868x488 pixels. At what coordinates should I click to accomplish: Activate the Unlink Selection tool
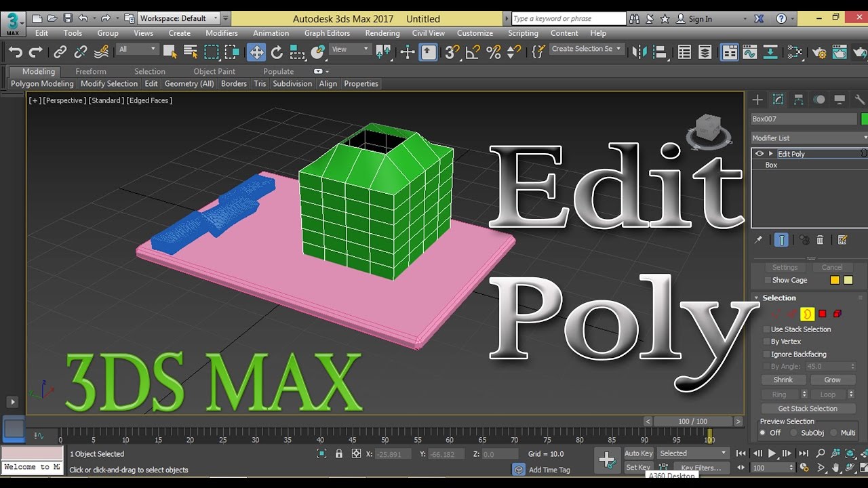(x=81, y=52)
